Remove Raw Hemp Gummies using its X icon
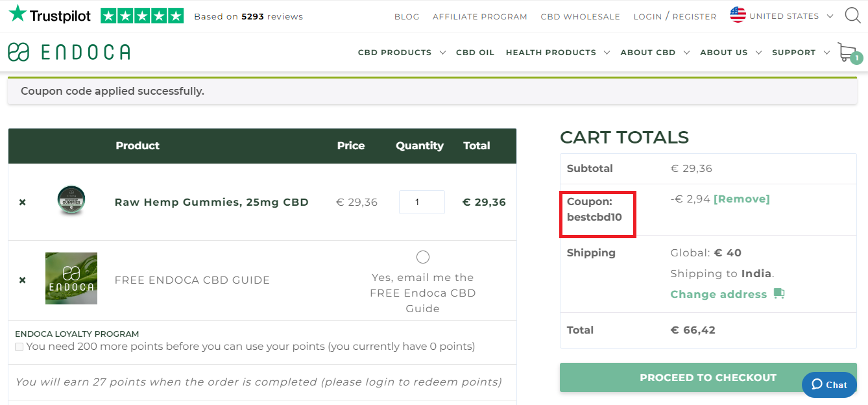The width and height of the screenshot is (868, 405). point(22,202)
